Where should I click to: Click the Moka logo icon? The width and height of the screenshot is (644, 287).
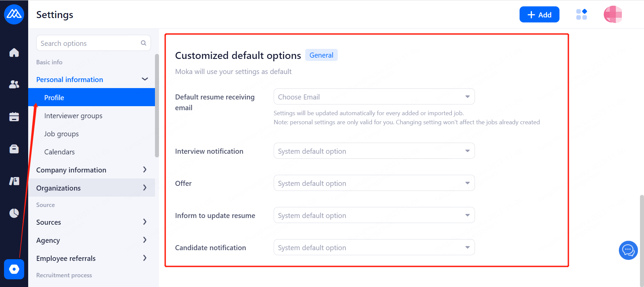14,14
